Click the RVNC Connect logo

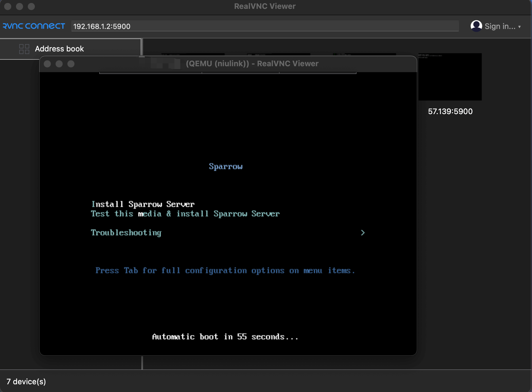click(34, 26)
